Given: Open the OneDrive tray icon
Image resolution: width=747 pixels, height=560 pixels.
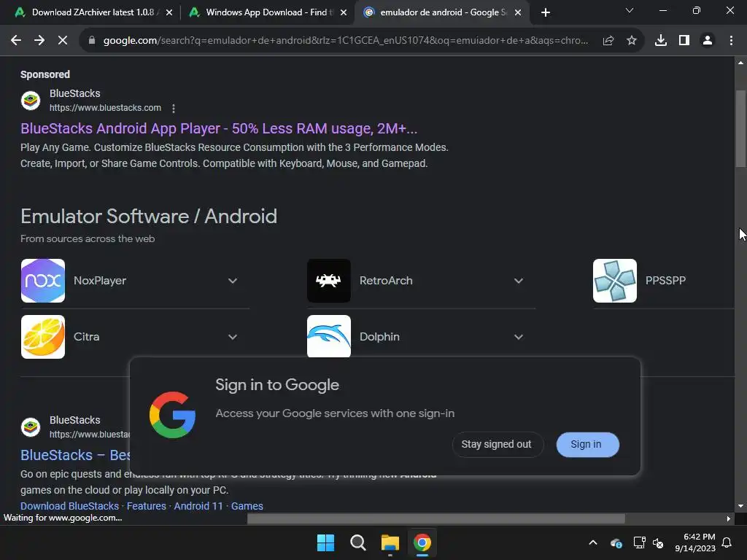Looking at the screenshot, I should (x=616, y=542).
